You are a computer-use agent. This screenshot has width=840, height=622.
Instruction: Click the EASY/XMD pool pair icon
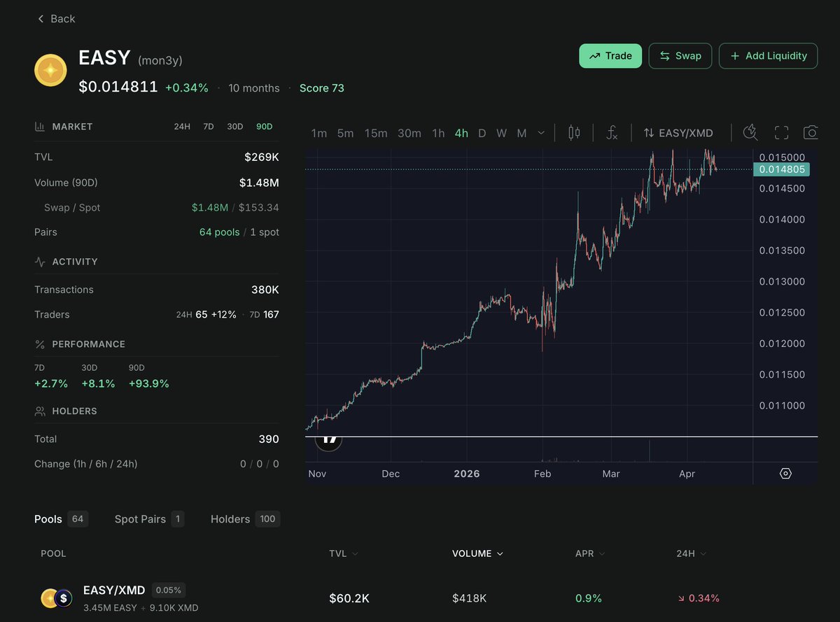[x=57, y=598]
